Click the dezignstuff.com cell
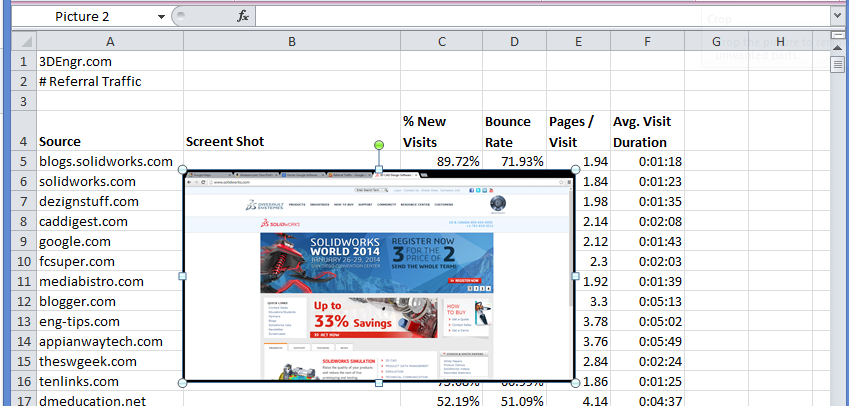This screenshot has height=406, width=849. (x=110, y=201)
